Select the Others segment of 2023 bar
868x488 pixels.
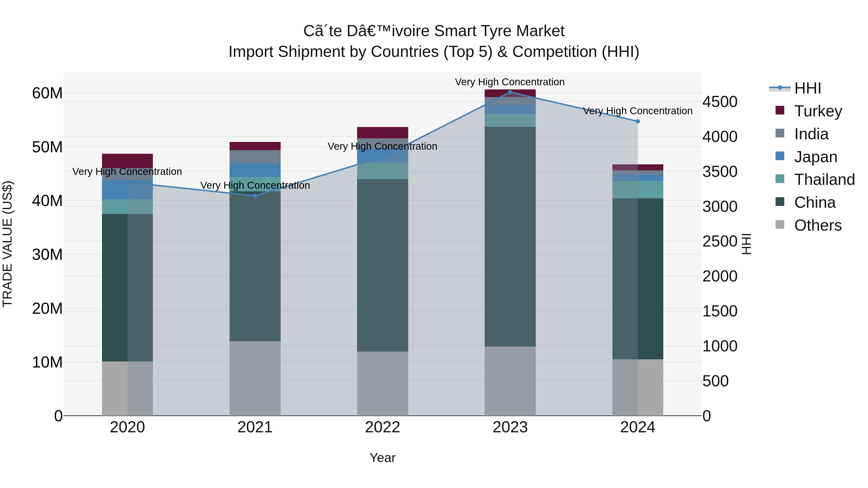[510, 381]
